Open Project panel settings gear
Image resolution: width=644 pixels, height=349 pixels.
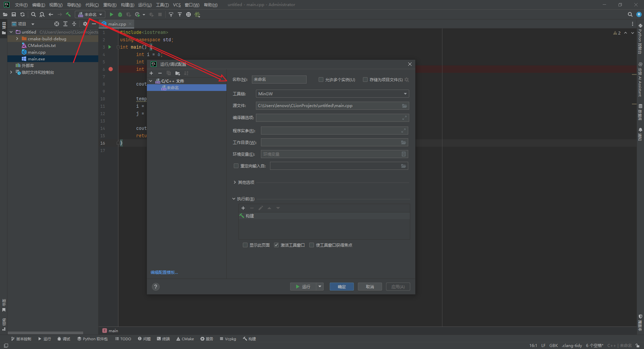tap(85, 24)
